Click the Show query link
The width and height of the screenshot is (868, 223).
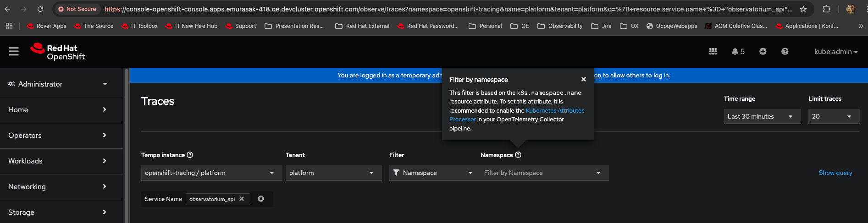(x=835, y=173)
